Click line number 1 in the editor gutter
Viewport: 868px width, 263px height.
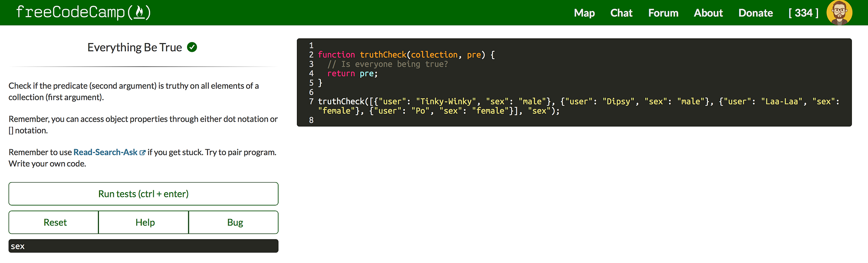(x=311, y=46)
